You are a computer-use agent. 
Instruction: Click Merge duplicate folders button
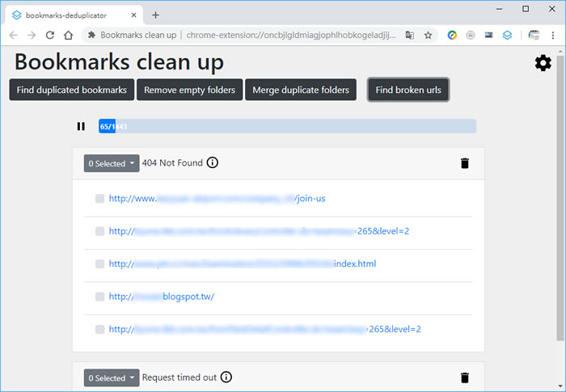(301, 90)
